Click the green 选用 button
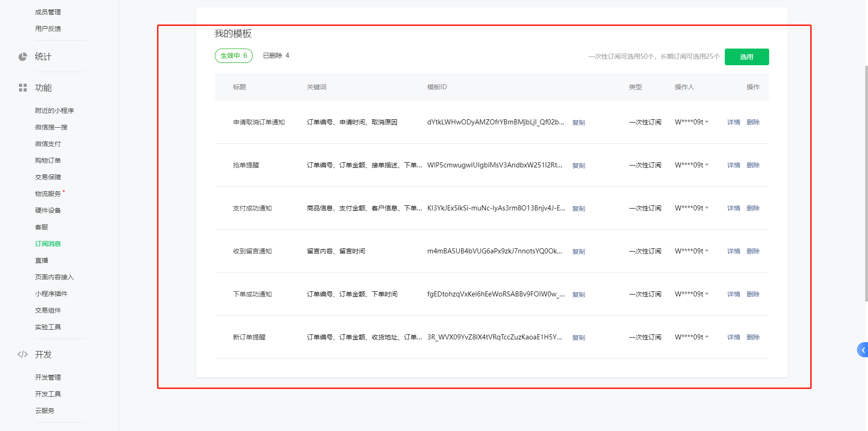868x431 pixels. [x=747, y=56]
